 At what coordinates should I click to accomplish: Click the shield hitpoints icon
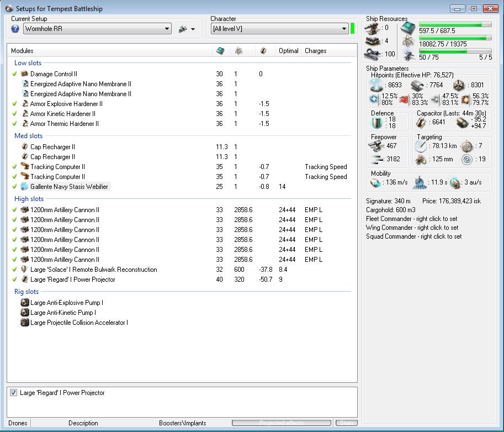[x=376, y=85]
